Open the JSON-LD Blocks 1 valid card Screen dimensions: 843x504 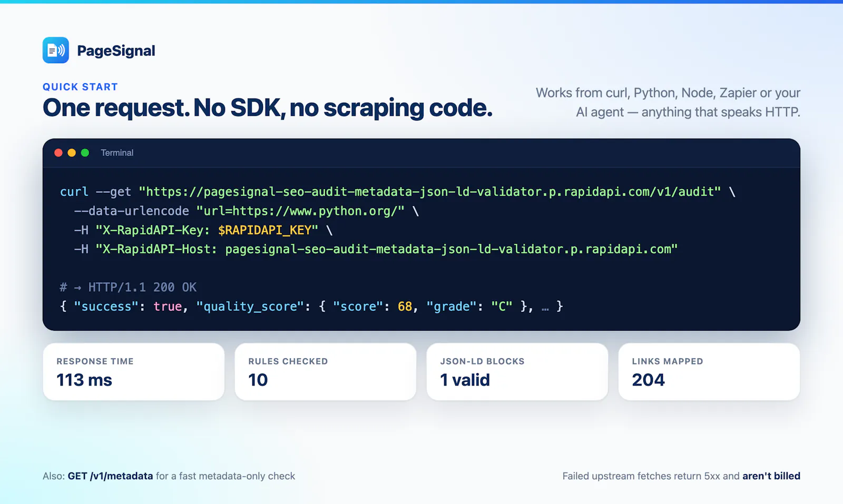tap(517, 372)
